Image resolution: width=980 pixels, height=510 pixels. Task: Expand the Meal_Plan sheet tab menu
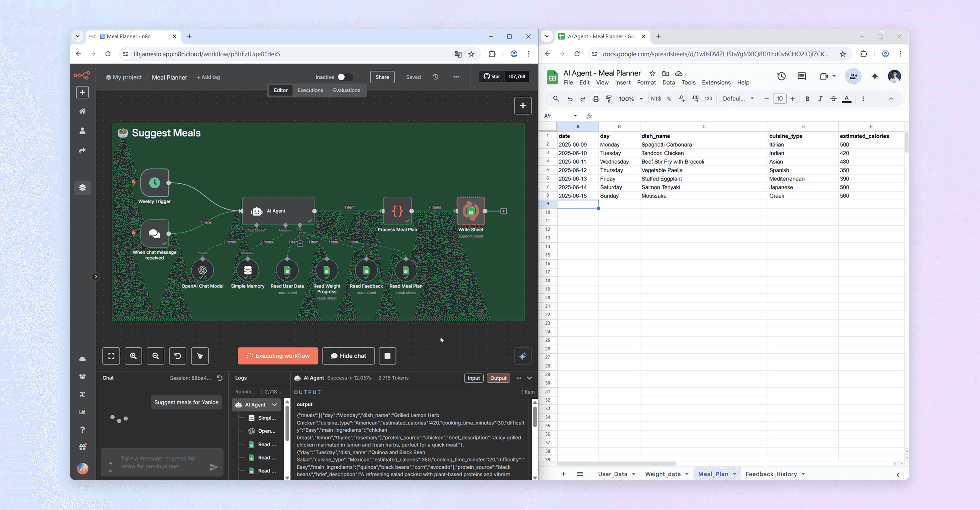[x=735, y=474]
